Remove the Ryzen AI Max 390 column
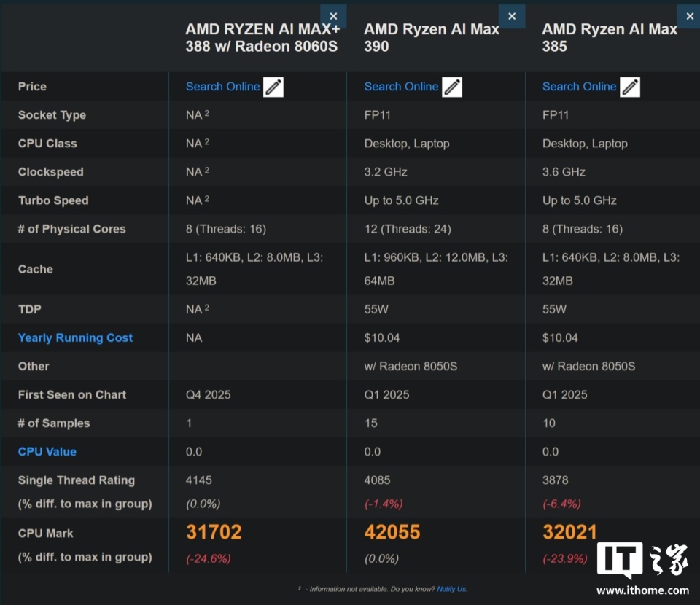This screenshot has width=700, height=605. tap(512, 16)
